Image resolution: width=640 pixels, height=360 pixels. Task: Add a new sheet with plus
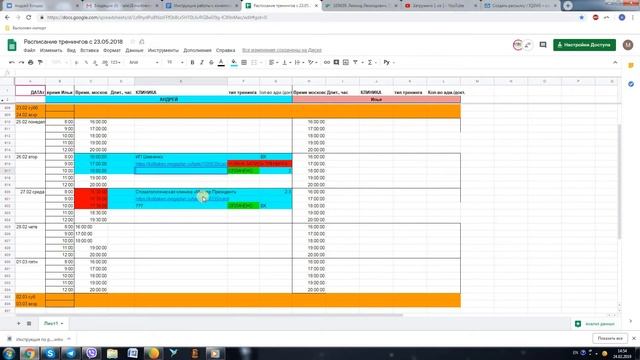(18, 323)
